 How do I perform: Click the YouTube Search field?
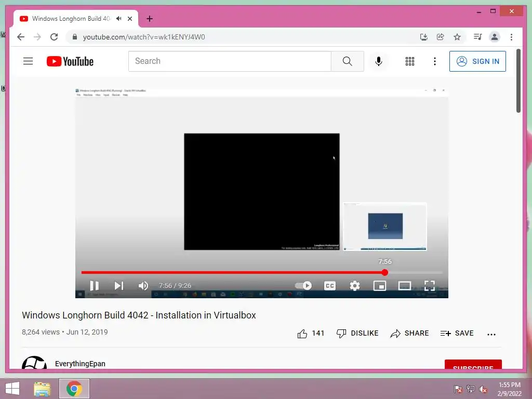click(x=230, y=61)
